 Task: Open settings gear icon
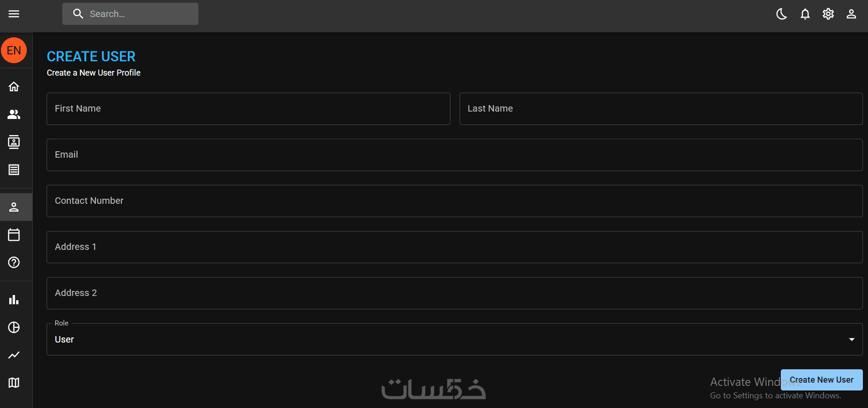(x=828, y=14)
